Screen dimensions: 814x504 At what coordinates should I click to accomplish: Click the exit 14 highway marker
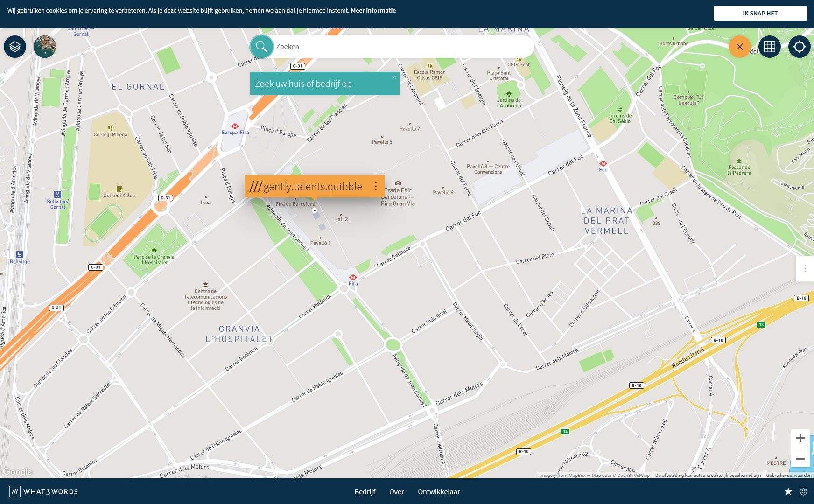point(565,432)
